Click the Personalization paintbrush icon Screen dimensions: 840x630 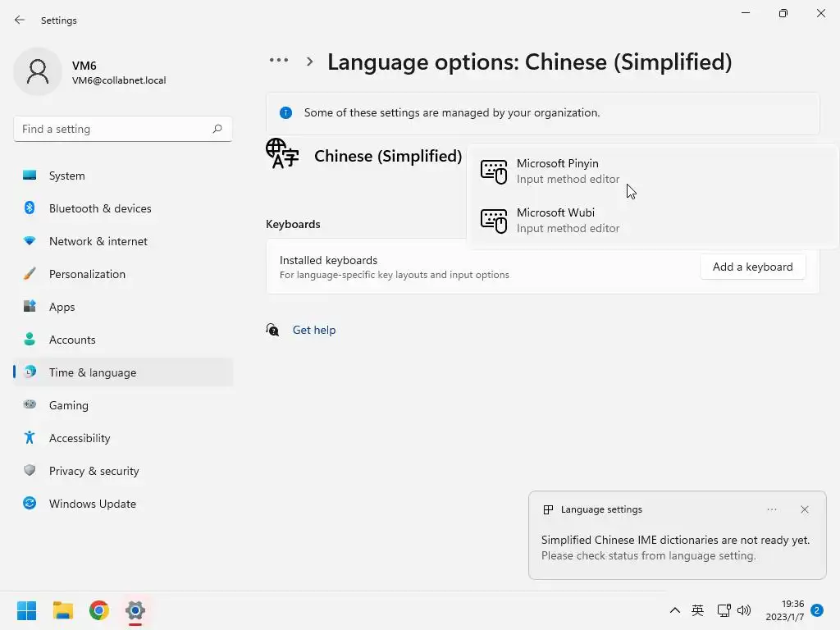(30, 274)
